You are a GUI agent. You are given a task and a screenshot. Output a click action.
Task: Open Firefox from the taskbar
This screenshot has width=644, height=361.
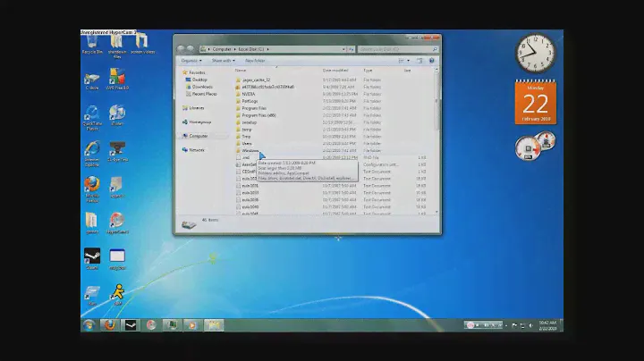click(x=110, y=324)
